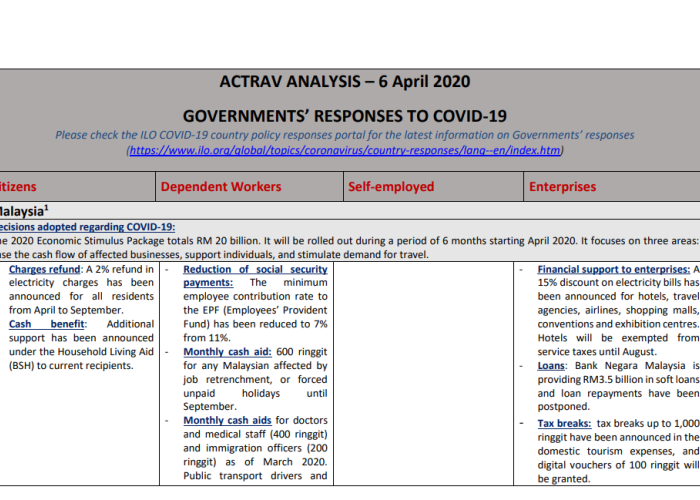Image resolution: width=700 pixels, height=500 pixels.
Task: Open the ILO country-responses portal URL
Action: click(x=345, y=150)
